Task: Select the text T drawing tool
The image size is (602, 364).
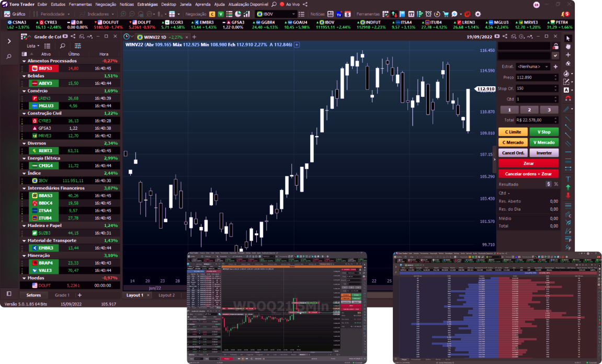Action: (568, 178)
